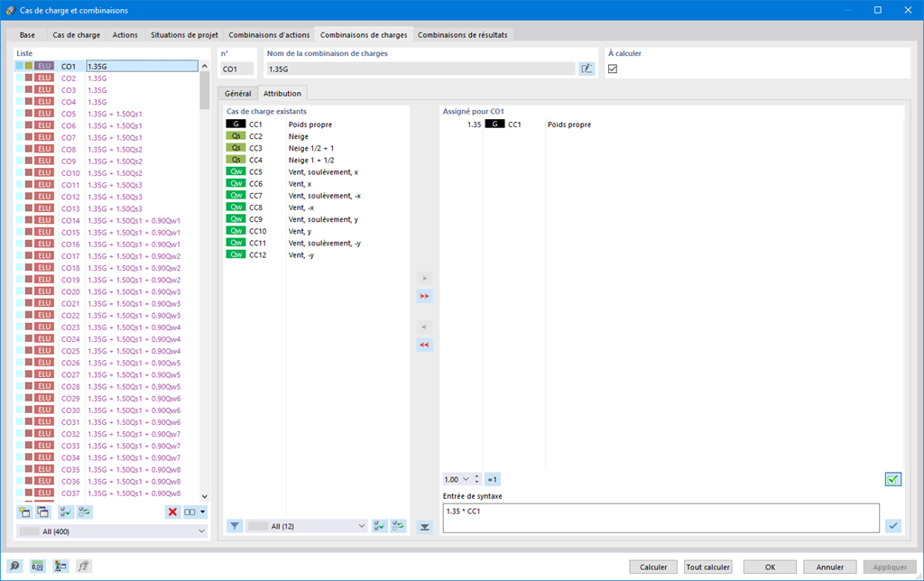Click the =1 factor reset button
This screenshot has height=581, width=924.
492,479
